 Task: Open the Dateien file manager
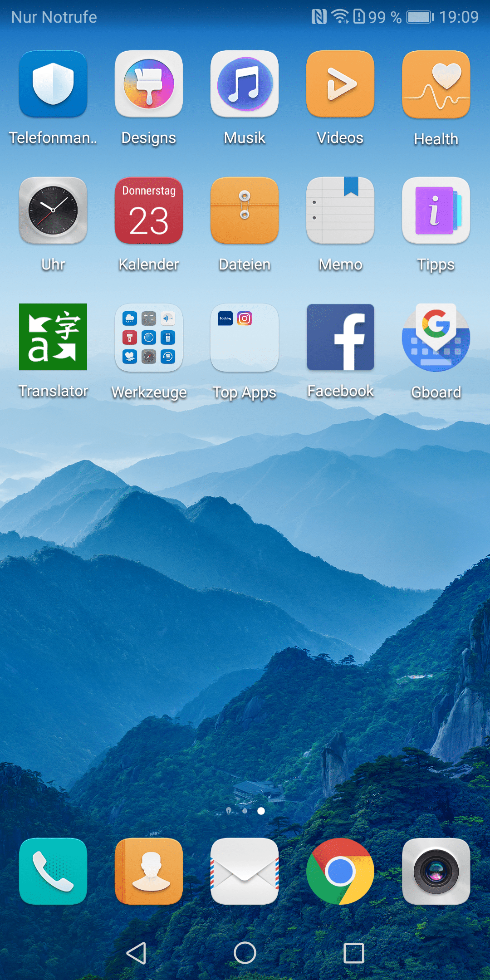245,211
